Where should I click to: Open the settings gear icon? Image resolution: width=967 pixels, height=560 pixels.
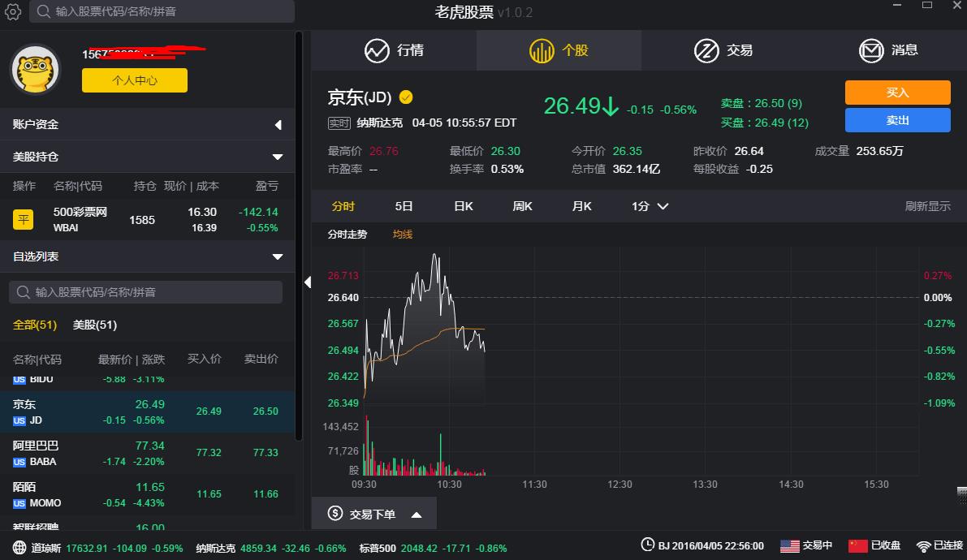pos(13,11)
